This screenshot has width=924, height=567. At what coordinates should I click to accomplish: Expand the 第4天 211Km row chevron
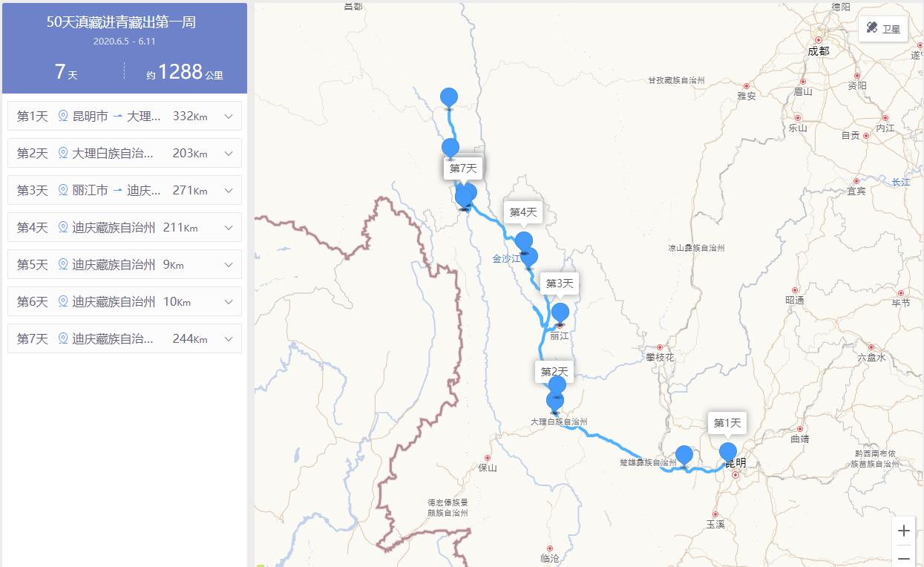click(x=228, y=228)
